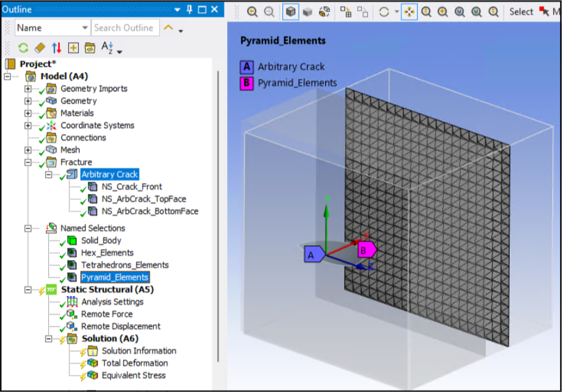562x392 pixels.
Task: Collapse the Fracture tree node
Action: point(28,162)
